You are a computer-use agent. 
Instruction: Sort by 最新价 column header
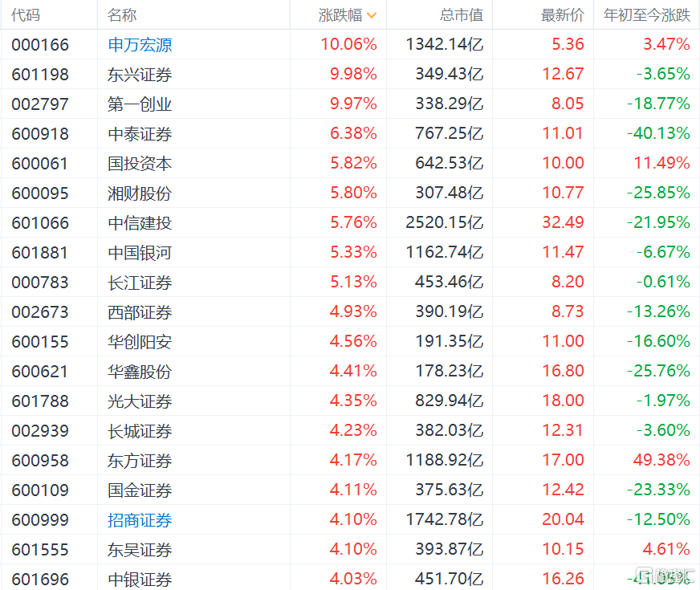point(563,15)
